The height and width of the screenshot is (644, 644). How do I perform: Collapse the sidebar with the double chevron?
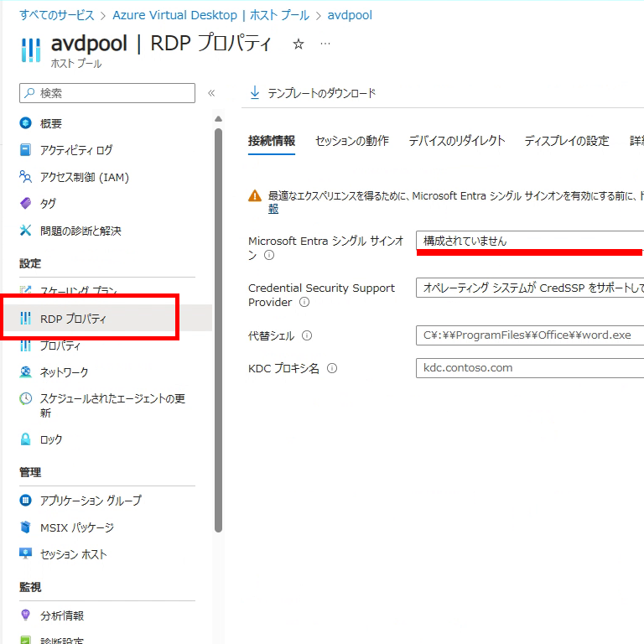tap(211, 93)
